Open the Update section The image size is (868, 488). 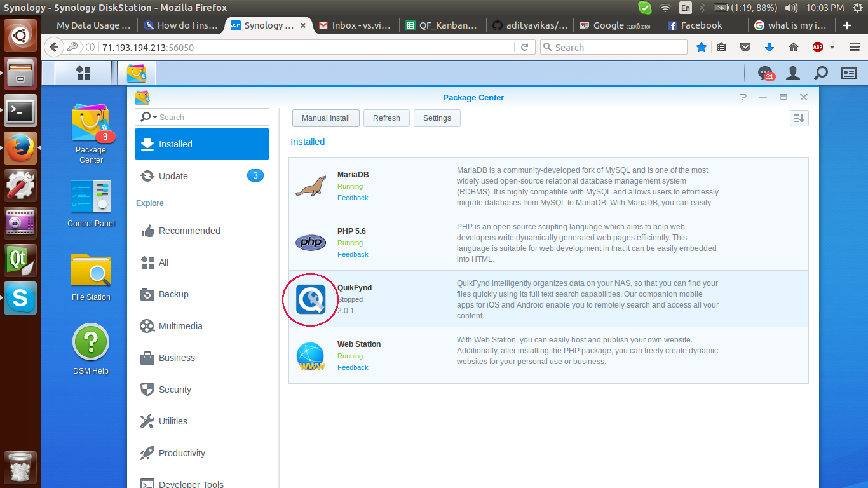pyautogui.click(x=202, y=176)
